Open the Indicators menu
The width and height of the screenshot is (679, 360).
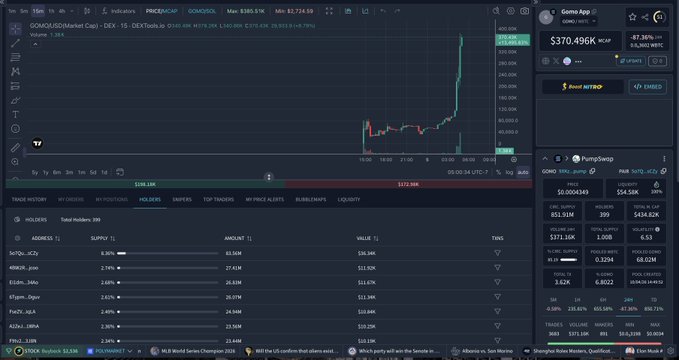coord(118,11)
